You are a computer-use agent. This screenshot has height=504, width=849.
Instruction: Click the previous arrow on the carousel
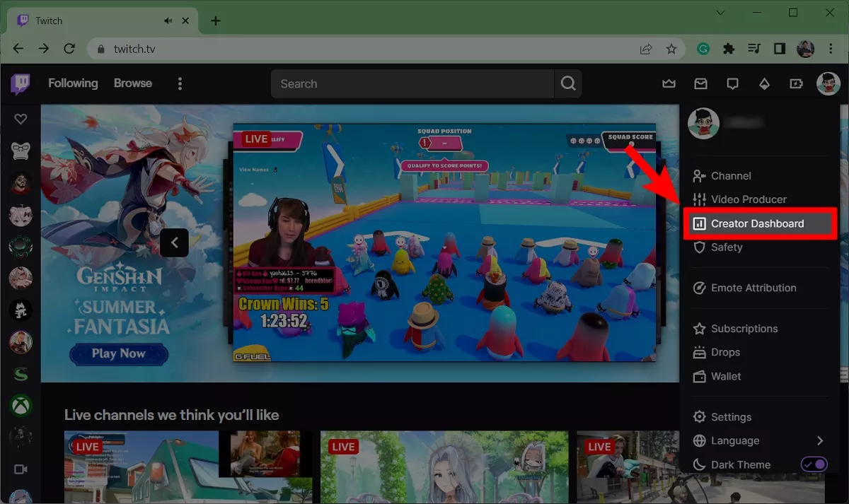coord(174,242)
